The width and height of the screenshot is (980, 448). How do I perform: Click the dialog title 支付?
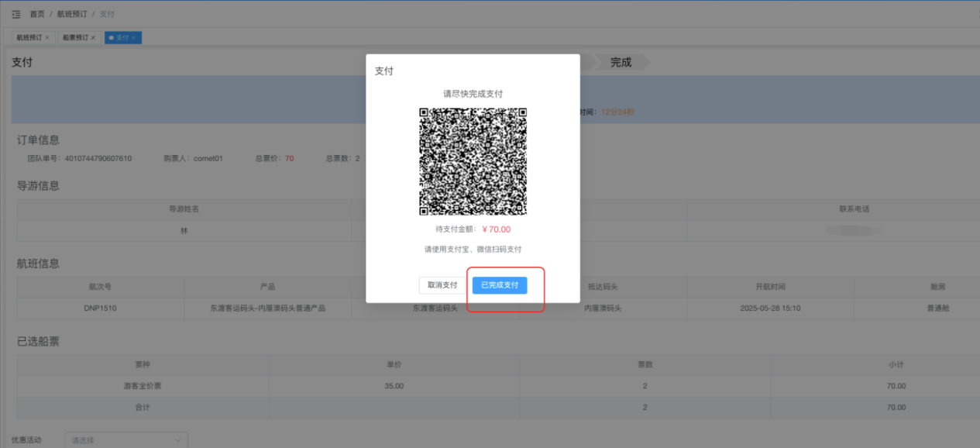[x=384, y=71]
